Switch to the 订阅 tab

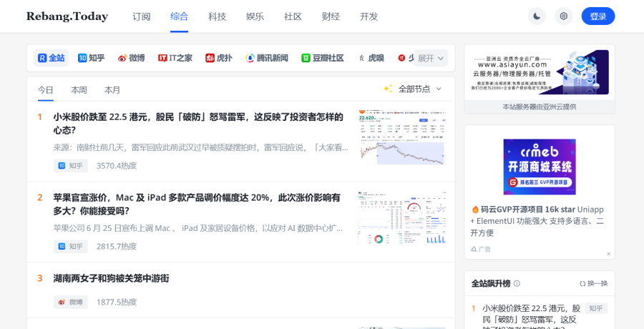click(x=141, y=16)
